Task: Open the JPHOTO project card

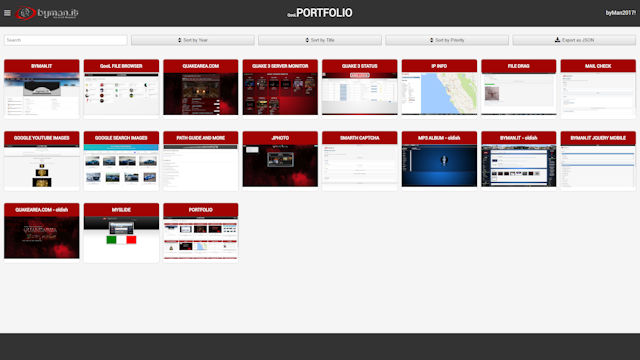Action: click(280, 159)
